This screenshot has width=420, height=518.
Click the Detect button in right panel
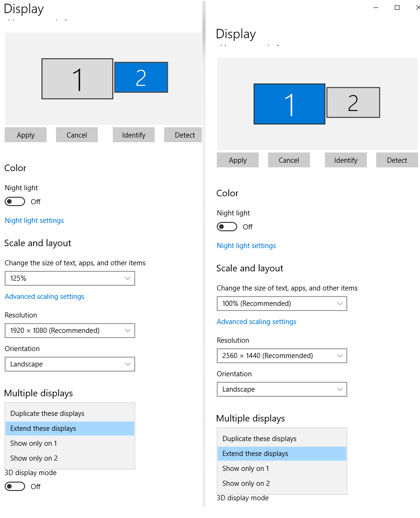(x=397, y=160)
